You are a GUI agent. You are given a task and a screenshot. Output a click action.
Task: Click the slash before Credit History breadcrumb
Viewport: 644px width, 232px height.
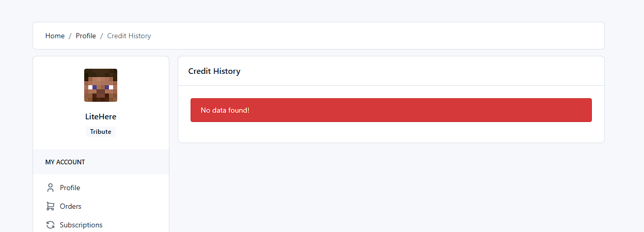click(x=102, y=36)
